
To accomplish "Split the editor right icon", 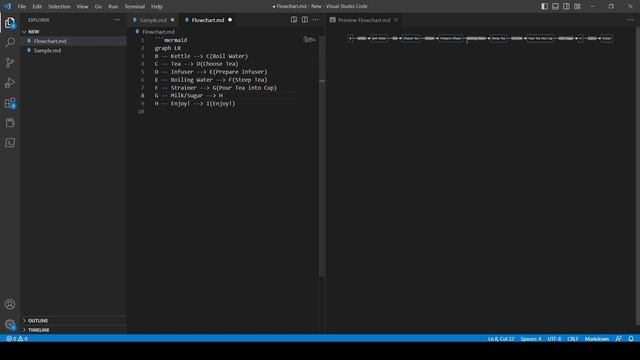I will (305, 20).
